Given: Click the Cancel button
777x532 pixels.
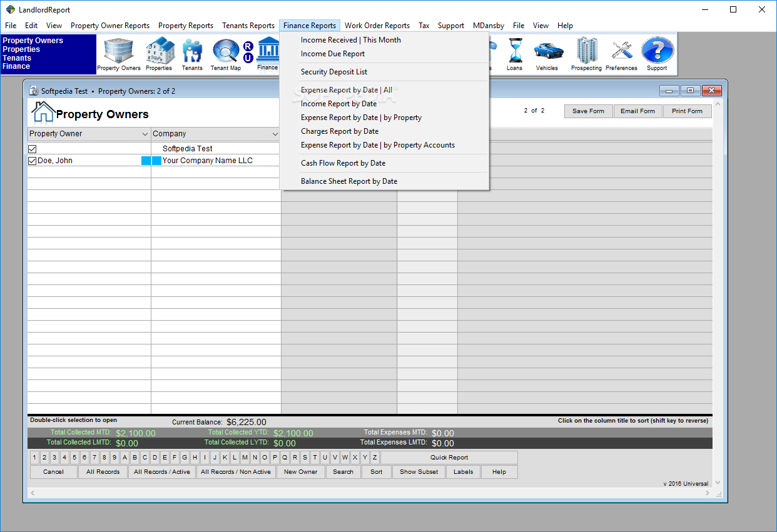Looking at the screenshot, I should click(54, 472).
